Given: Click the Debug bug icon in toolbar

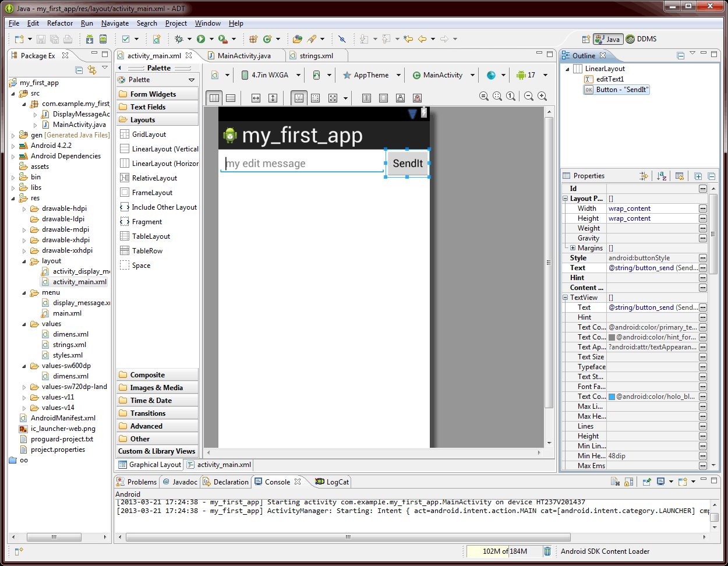Looking at the screenshot, I should click(x=179, y=39).
